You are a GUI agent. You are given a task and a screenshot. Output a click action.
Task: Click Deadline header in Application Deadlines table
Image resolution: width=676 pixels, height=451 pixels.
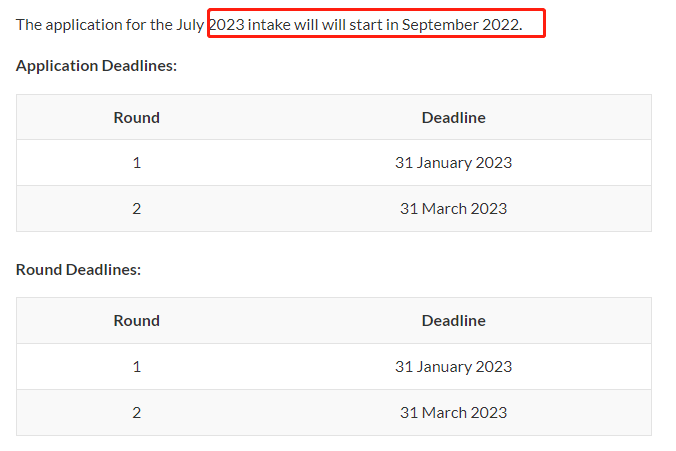(x=453, y=117)
